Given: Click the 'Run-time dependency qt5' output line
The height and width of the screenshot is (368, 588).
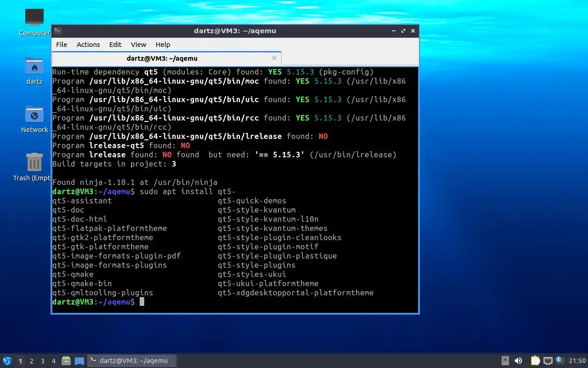Looking at the screenshot, I should pos(213,72).
